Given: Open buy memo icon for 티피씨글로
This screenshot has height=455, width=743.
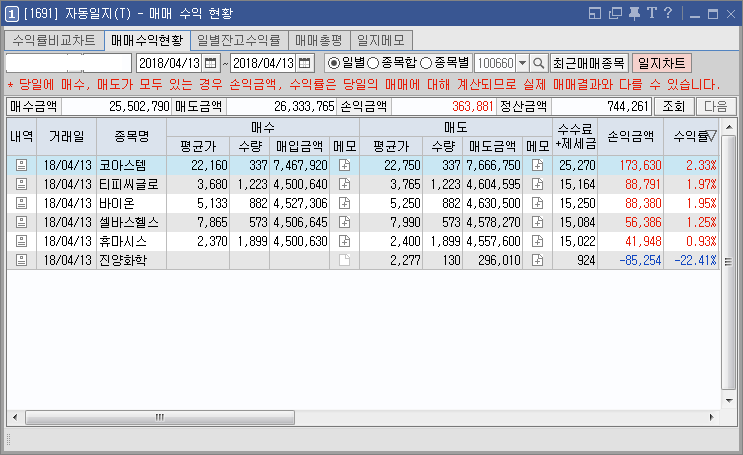Looking at the screenshot, I should [x=344, y=184].
